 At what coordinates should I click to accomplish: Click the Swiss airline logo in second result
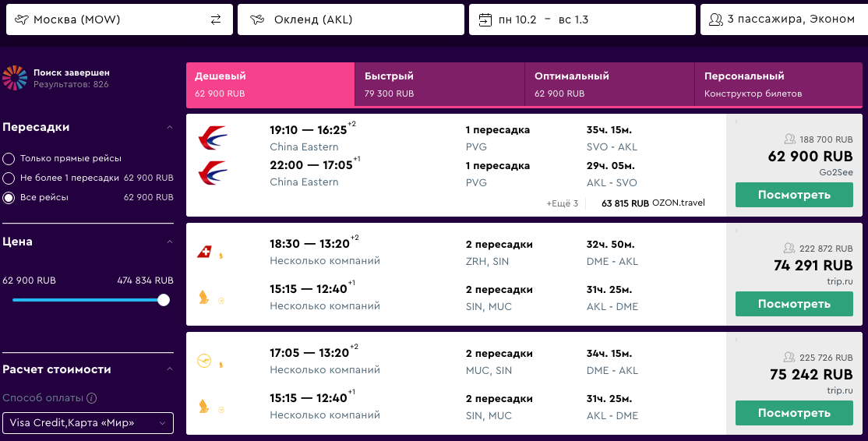click(204, 252)
